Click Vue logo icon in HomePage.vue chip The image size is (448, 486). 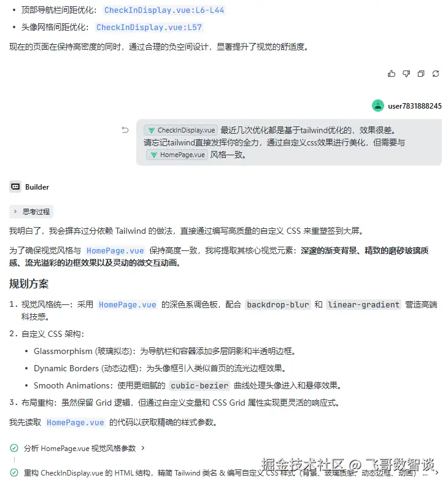point(154,155)
